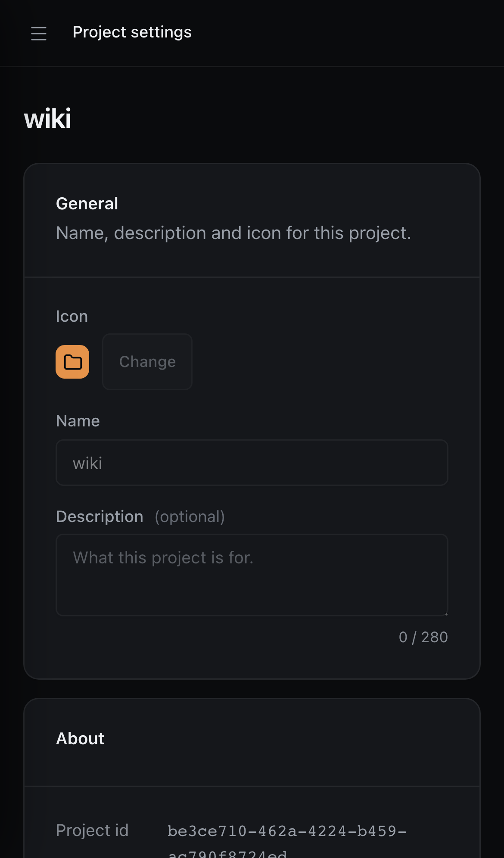Click the About section heading
The height and width of the screenshot is (858, 504).
click(x=80, y=739)
